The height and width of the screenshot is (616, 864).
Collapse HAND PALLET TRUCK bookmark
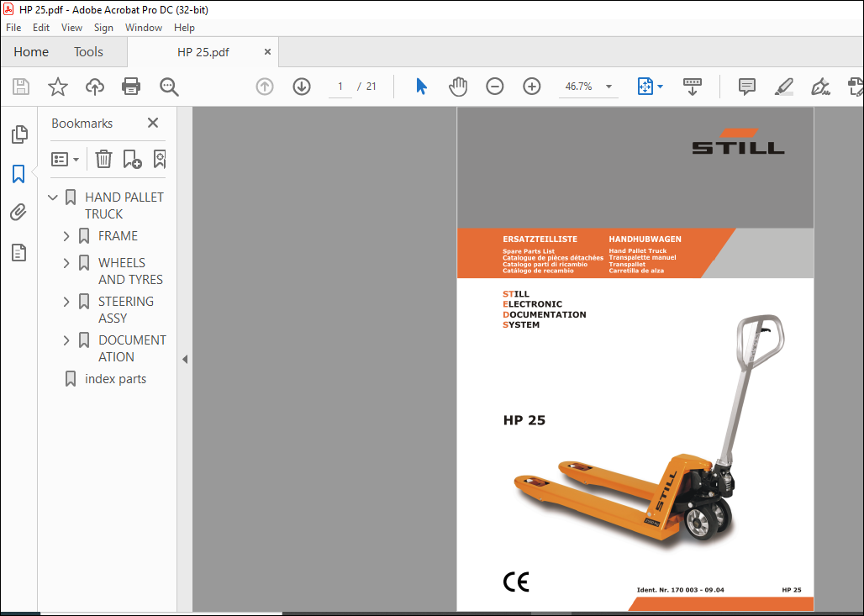coord(53,197)
